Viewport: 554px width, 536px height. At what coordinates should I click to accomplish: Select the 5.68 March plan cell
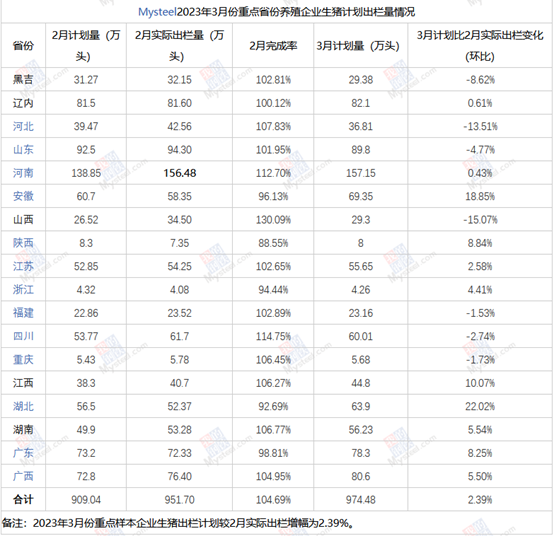point(360,360)
